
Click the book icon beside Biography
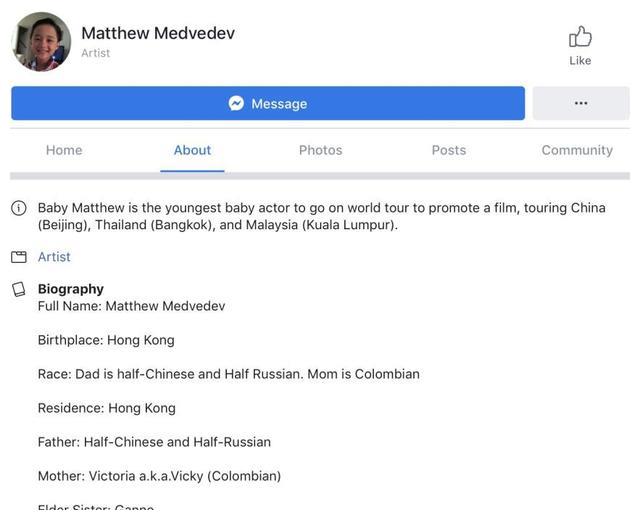tap(19, 289)
